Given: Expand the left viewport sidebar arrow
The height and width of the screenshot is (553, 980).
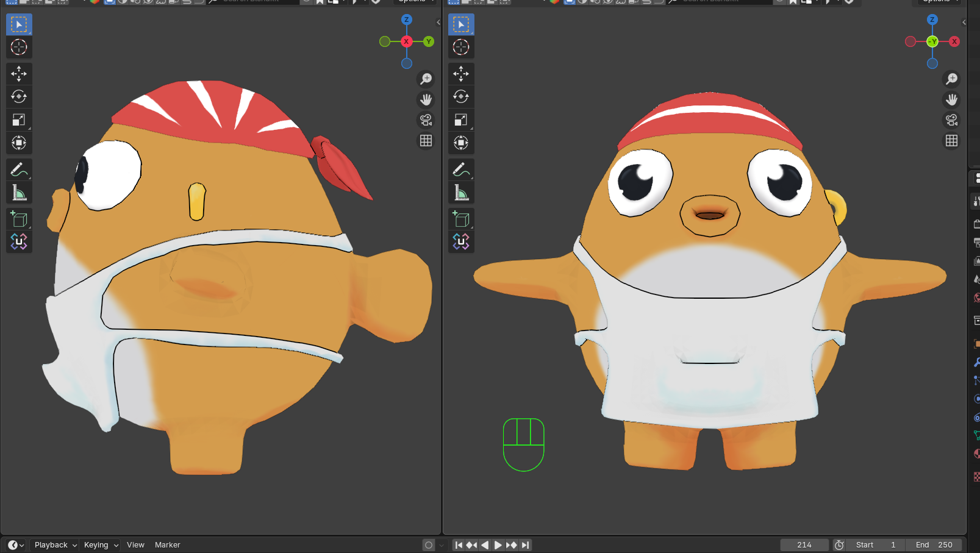Looking at the screenshot, I should point(438,23).
